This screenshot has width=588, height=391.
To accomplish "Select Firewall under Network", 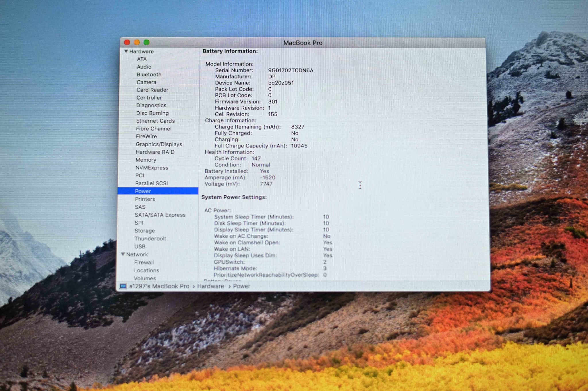I will 144,262.
